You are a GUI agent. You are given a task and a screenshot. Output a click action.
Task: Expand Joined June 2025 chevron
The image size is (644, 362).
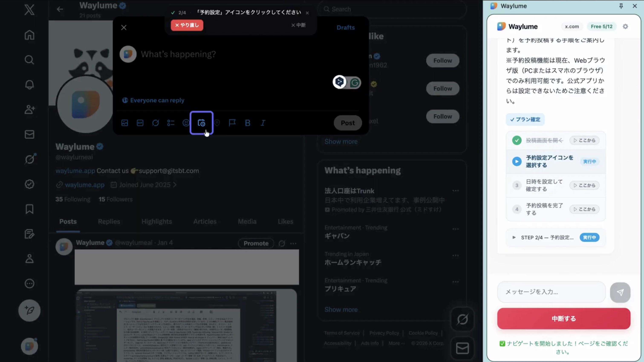(175, 185)
